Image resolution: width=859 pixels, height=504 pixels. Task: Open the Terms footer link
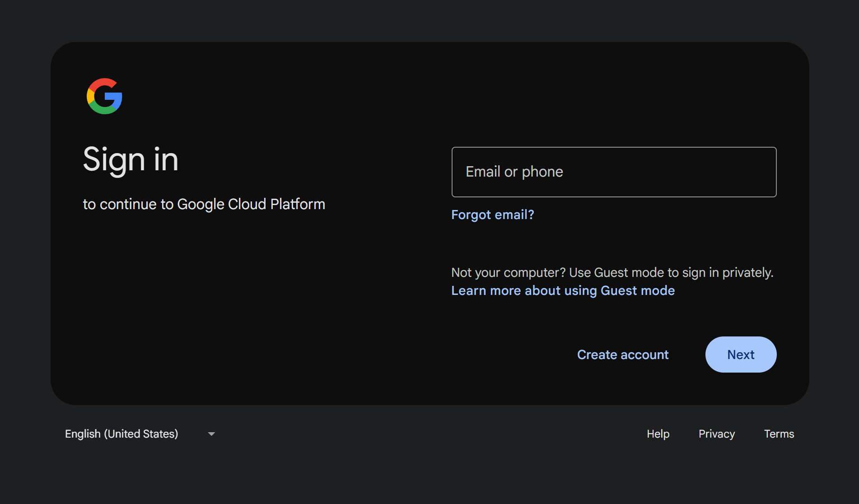coord(779,434)
